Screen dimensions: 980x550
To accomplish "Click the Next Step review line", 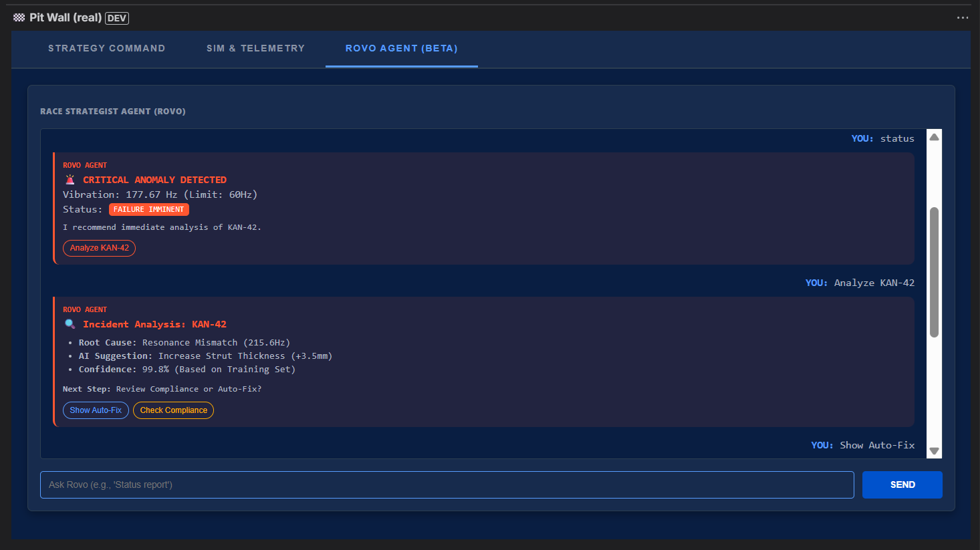I will click(x=162, y=389).
